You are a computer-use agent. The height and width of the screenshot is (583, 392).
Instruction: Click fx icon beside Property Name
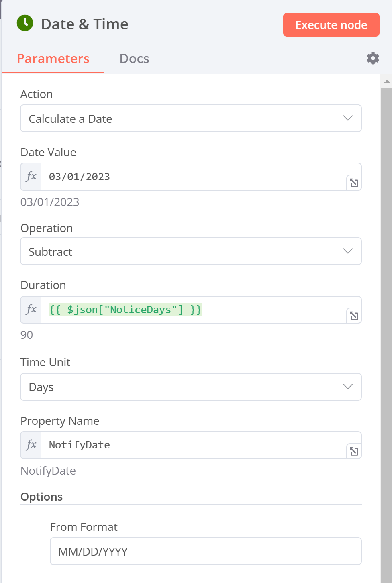pyautogui.click(x=31, y=445)
